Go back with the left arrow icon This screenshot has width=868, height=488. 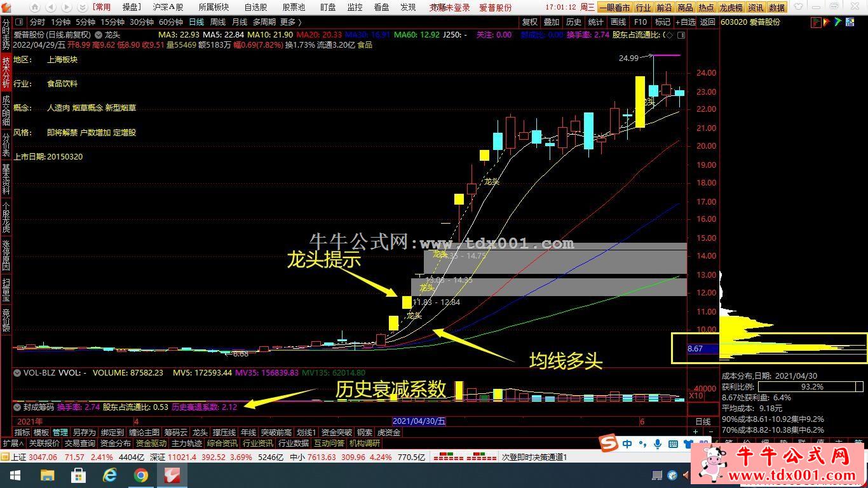coord(50,7)
